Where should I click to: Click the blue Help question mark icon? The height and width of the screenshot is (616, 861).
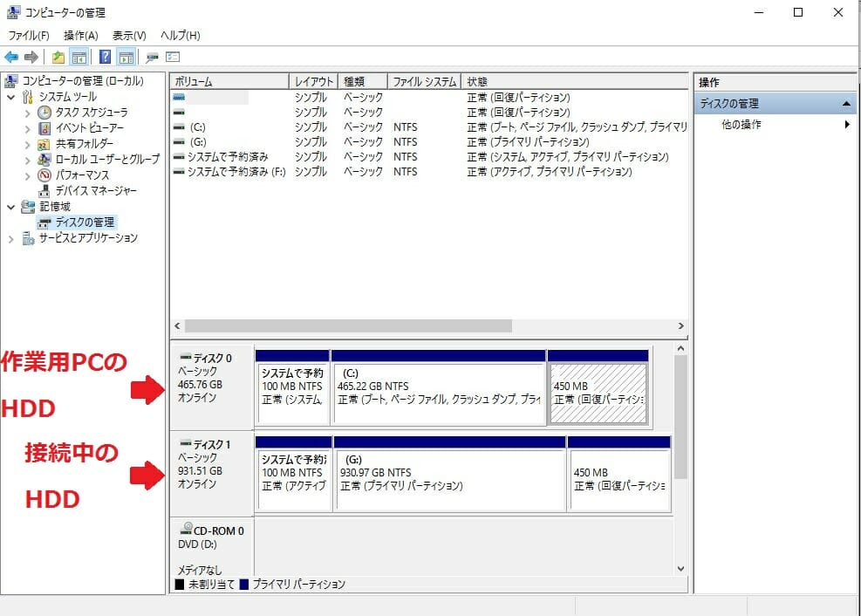(x=105, y=58)
